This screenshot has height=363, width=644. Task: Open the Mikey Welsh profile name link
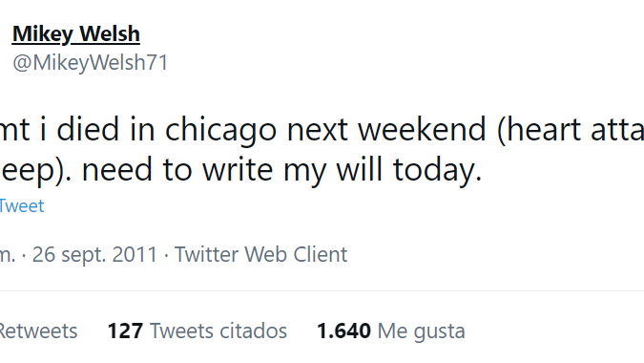point(76,34)
